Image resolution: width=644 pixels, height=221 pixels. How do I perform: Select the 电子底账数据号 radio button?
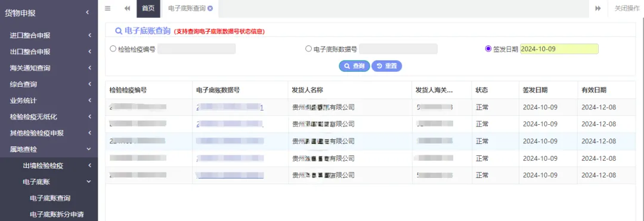click(x=308, y=48)
